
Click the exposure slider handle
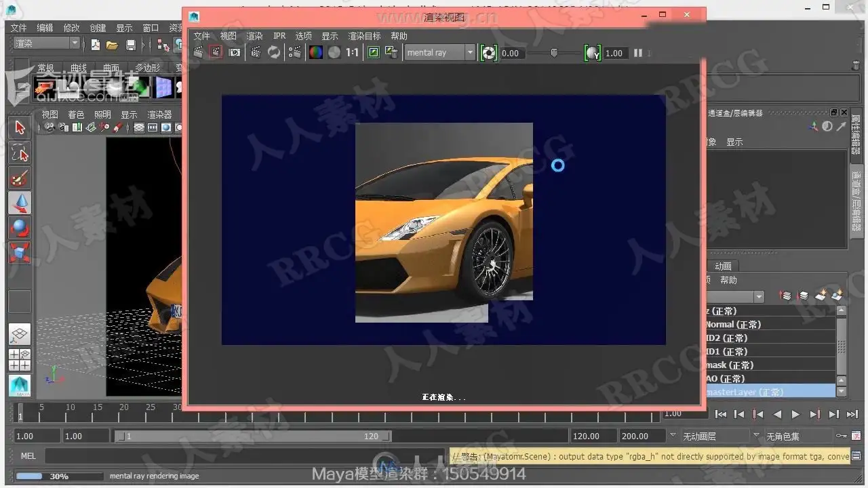pos(554,52)
